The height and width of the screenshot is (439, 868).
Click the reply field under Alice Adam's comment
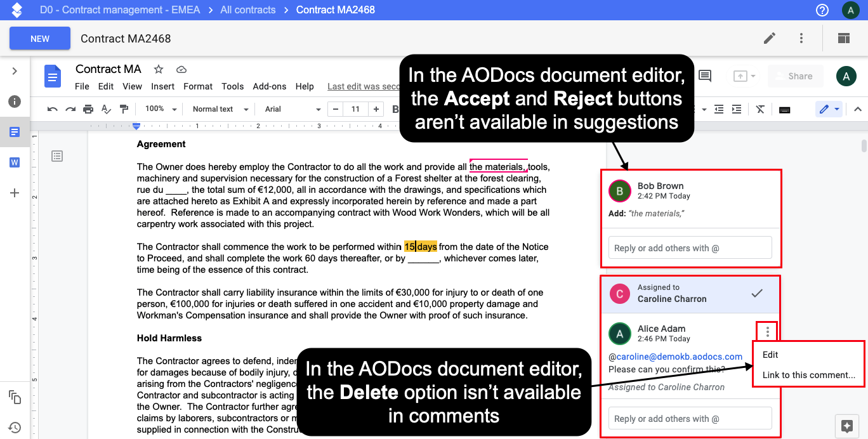(690, 419)
